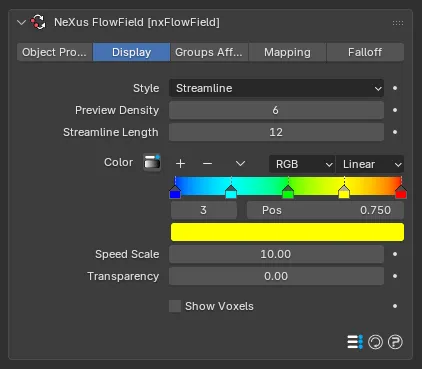422x369 pixels.
Task: Open the Style dropdown set to Streamline
Action: tap(276, 88)
